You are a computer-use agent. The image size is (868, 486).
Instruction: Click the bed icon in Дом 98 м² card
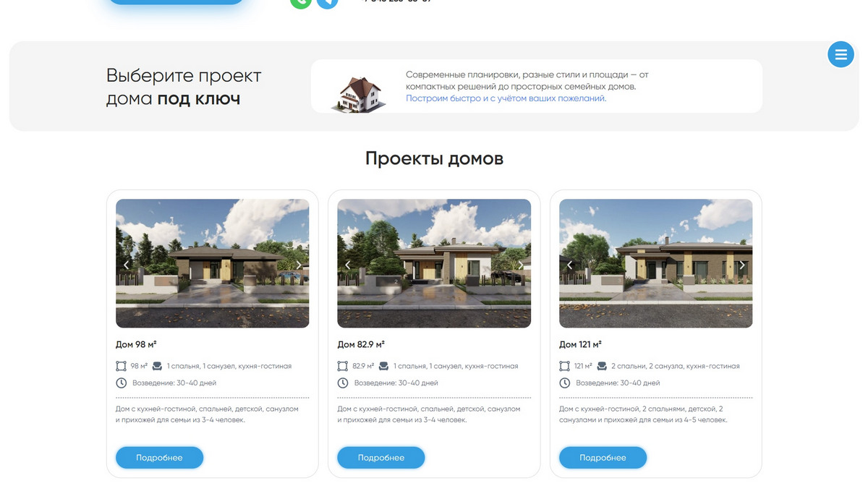tap(157, 366)
